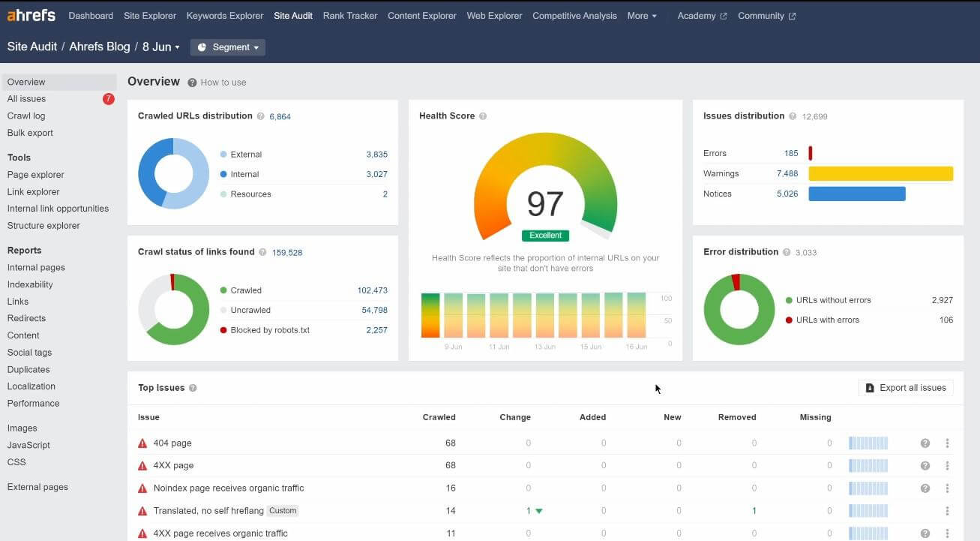Open help icon next to Crawled URLs distribution
Image resolution: width=980 pixels, height=541 pixels.
coord(260,116)
